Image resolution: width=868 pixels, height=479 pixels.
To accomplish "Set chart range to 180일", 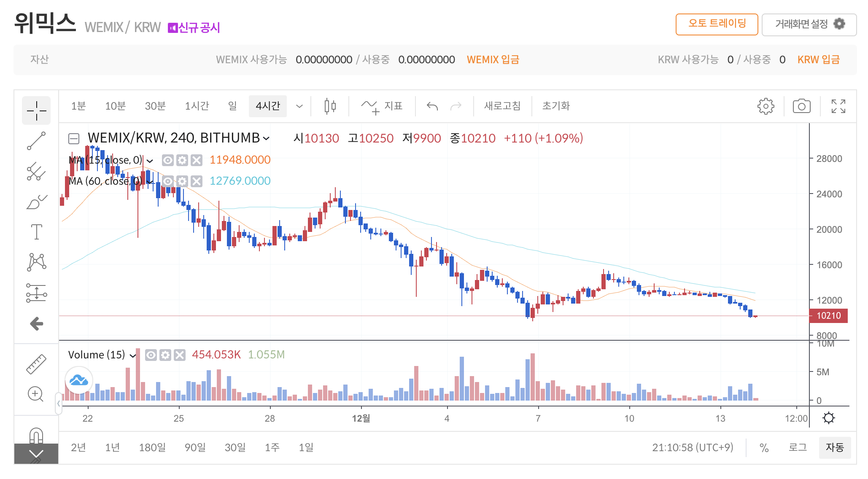I will [152, 447].
